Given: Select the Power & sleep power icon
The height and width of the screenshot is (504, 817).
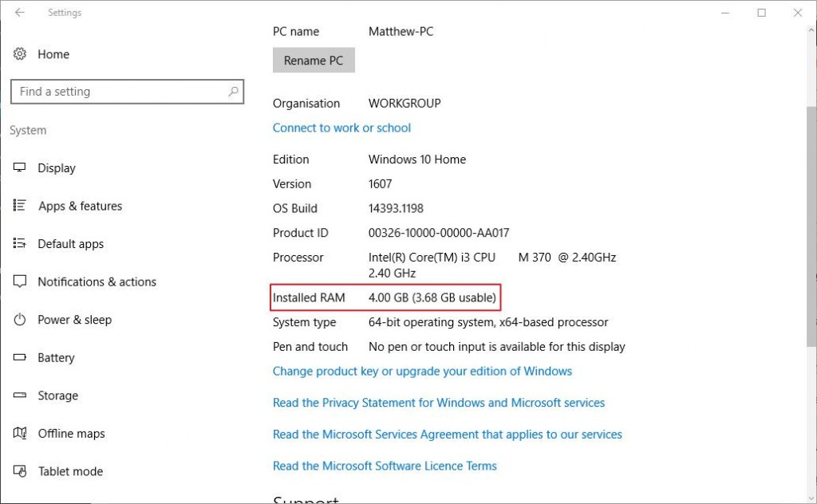Looking at the screenshot, I should pyautogui.click(x=22, y=320).
